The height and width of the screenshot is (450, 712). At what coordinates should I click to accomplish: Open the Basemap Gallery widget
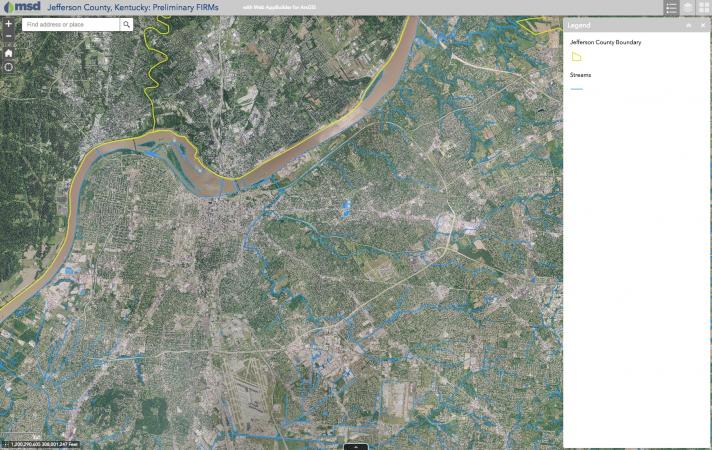[703, 7]
